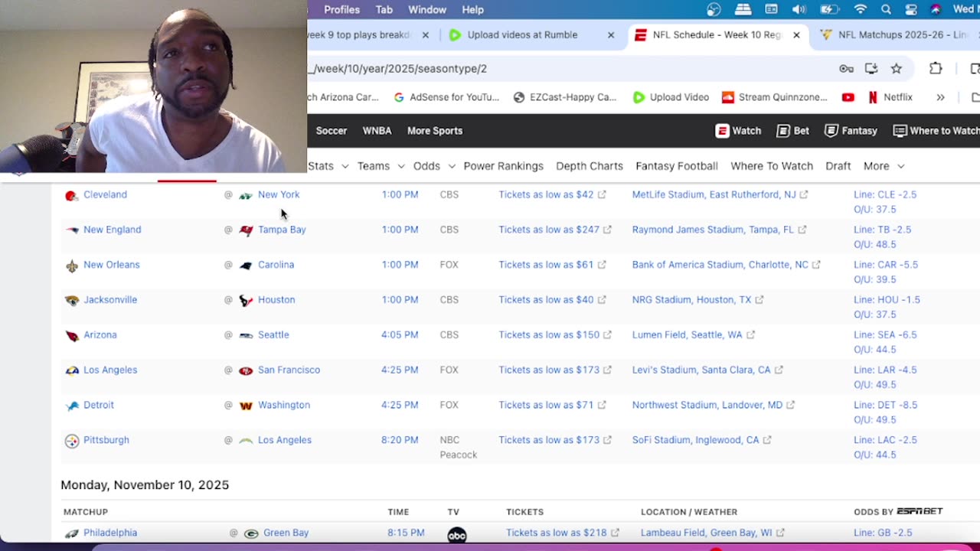Image resolution: width=980 pixels, height=551 pixels.
Task: Open Spotlight search in the menu bar
Action: [886, 10]
